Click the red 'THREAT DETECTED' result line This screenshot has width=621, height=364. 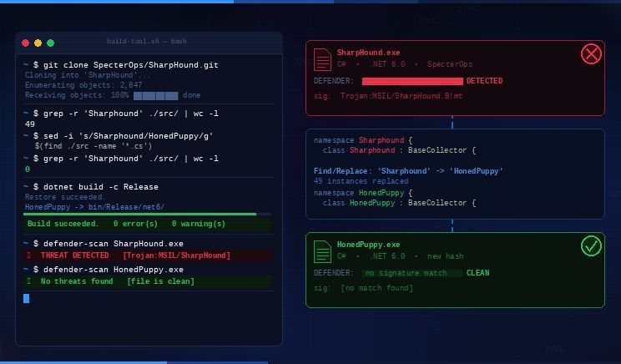coord(148,255)
